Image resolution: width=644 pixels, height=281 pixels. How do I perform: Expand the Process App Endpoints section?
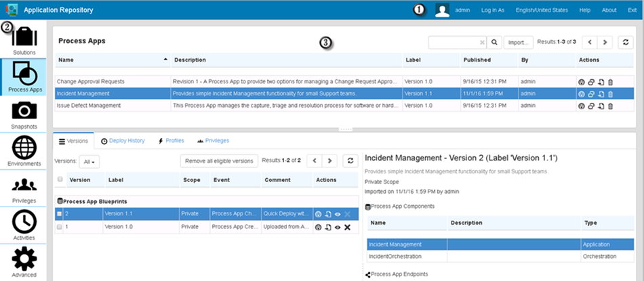[368, 274]
